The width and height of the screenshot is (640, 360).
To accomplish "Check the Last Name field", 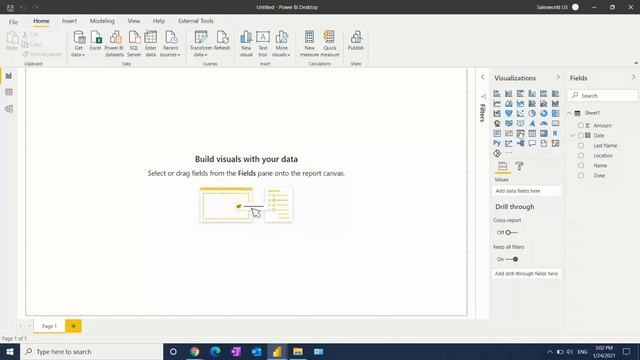I will pos(581,145).
